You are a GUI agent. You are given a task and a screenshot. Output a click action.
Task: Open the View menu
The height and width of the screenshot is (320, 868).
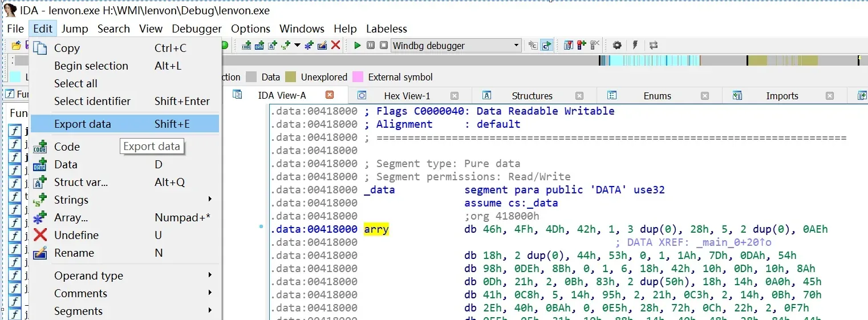(151, 29)
